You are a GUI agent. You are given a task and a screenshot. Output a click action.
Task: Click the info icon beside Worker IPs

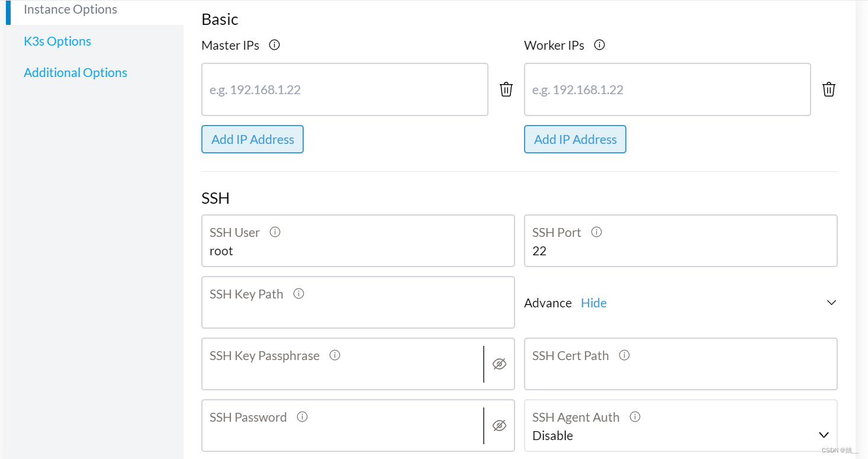coord(599,45)
